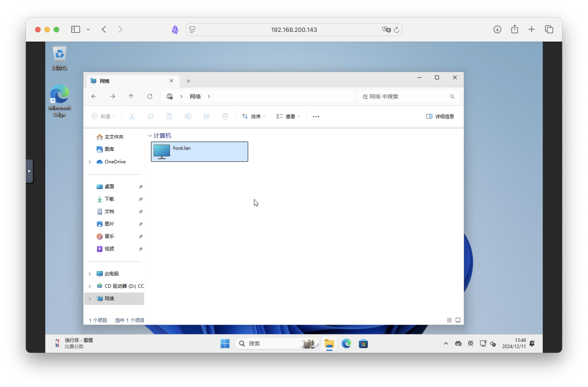Expand the 此电脑 tree node
Image resolution: width=588 pixels, height=387 pixels.
(90, 274)
